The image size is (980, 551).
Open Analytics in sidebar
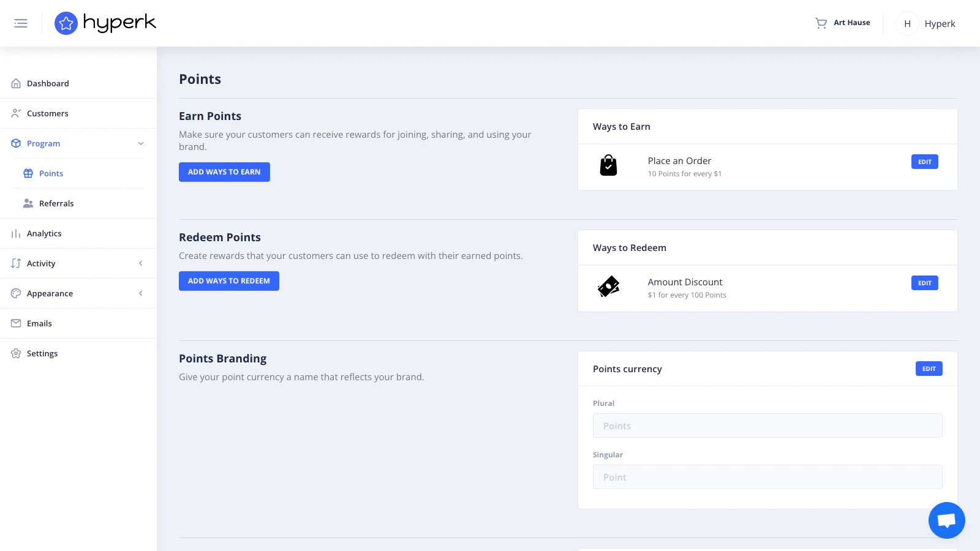coord(44,233)
